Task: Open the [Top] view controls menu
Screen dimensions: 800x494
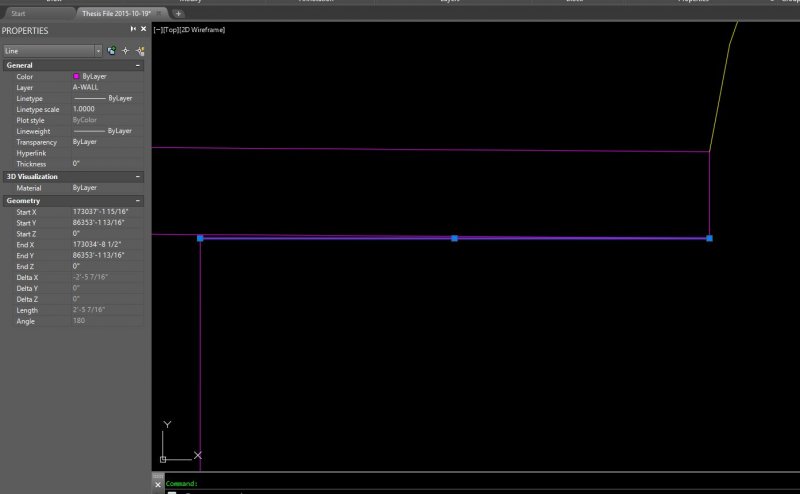Action: click(x=171, y=30)
